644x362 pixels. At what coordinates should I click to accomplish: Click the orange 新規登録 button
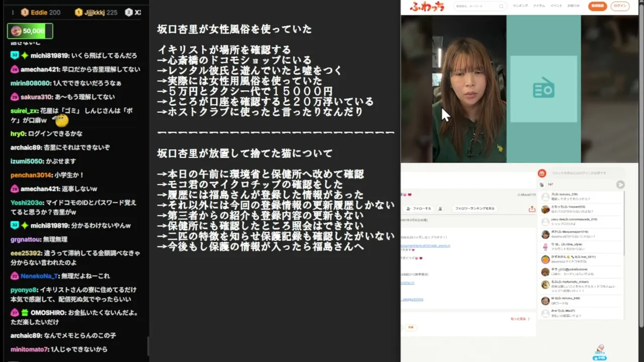pos(597,6)
